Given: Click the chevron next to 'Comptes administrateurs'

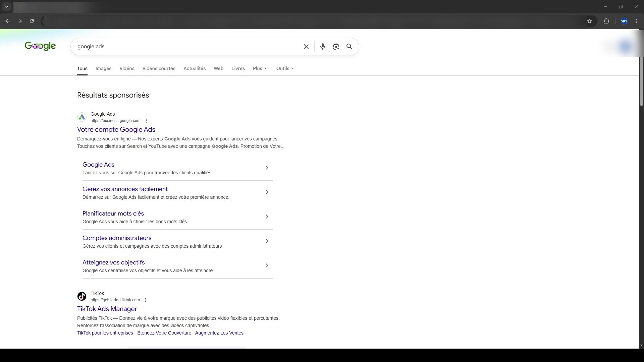Looking at the screenshot, I should click(267, 241).
